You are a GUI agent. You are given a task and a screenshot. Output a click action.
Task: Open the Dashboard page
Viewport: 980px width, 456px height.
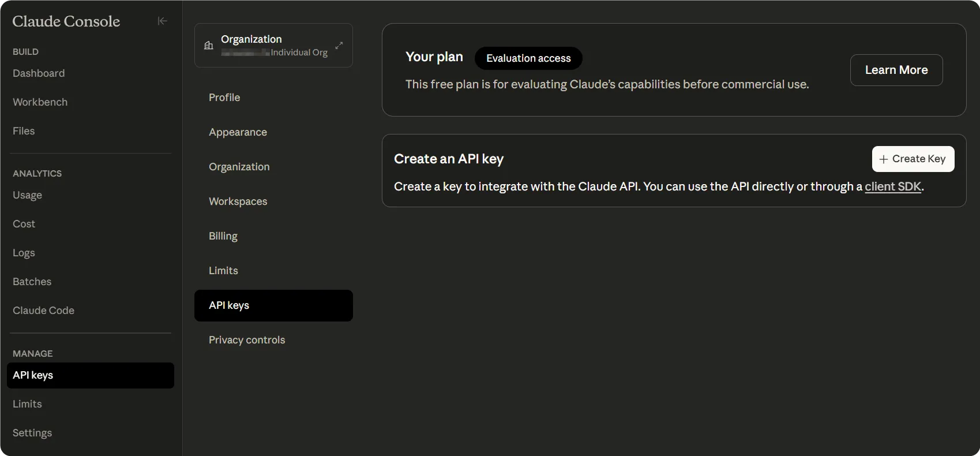(39, 73)
